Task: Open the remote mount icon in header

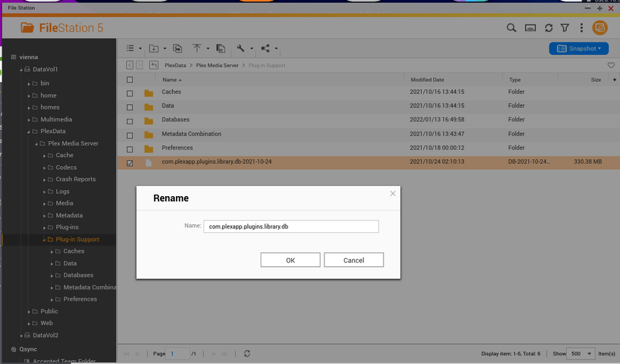Action: coord(530,28)
